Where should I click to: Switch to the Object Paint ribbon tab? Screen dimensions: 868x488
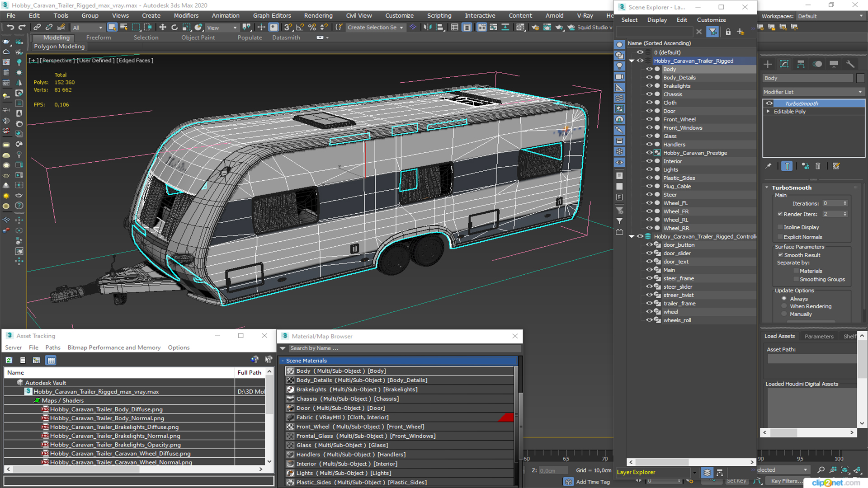coord(198,38)
